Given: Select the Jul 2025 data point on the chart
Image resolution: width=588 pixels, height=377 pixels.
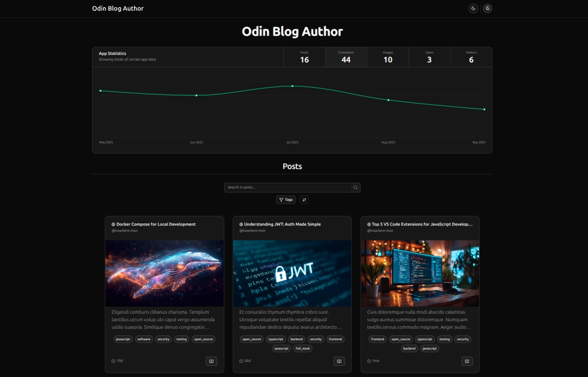Looking at the screenshot, I should pos(292,86).
